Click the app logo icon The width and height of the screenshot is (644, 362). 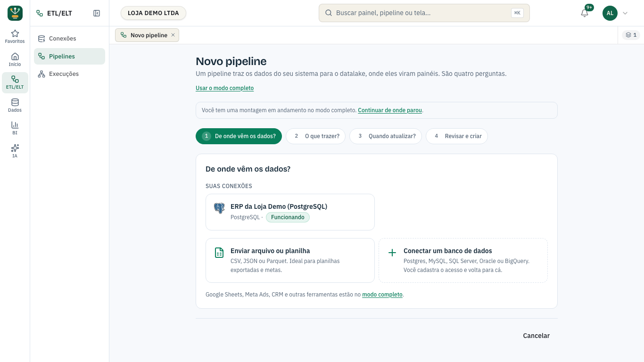coord(15,13)
